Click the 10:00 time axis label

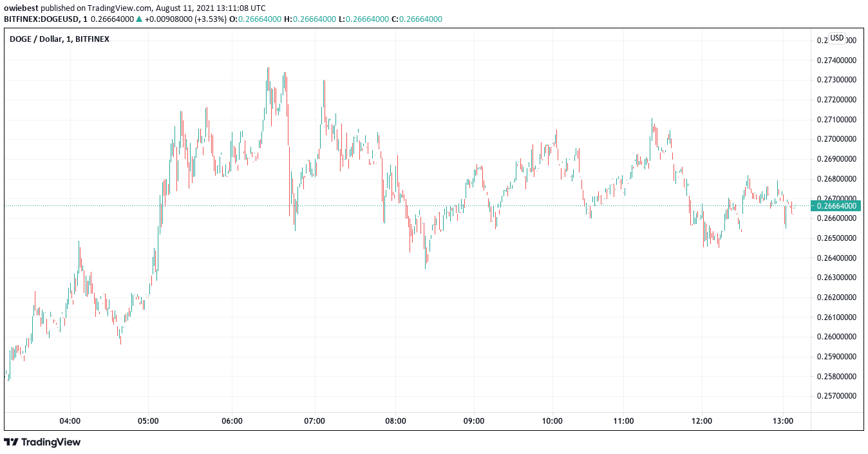point(552,421)
